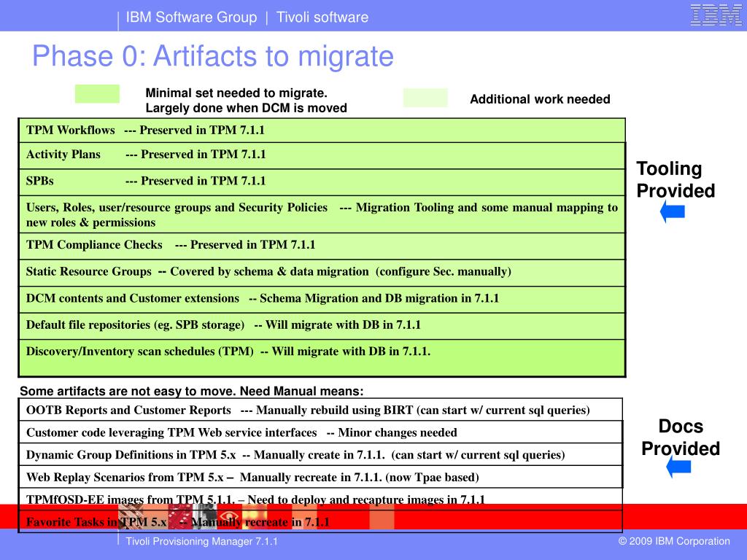Select the 'SPBs' row
The width and height of the screenshot is (747, 560).
tap(322, 182)
